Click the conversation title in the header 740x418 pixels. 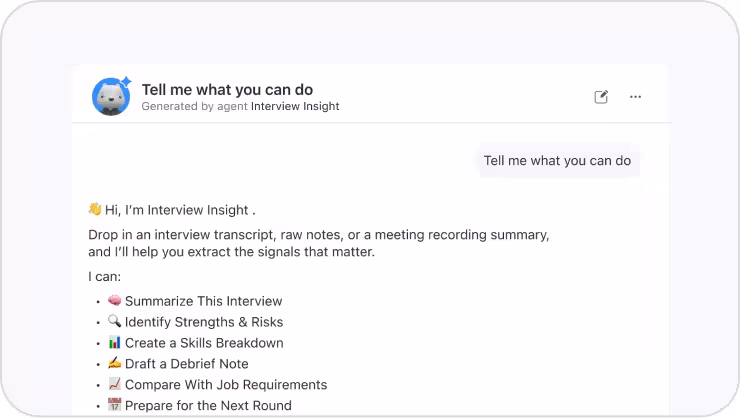point(227,90)
